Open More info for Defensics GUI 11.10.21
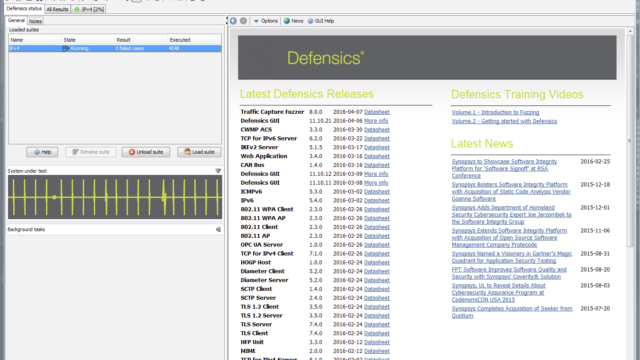This screenshot has width=640, height=360. click(x=376, y=121)
